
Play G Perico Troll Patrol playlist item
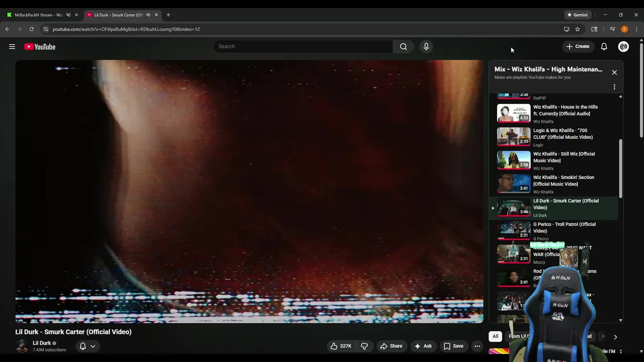pos(554,231)
